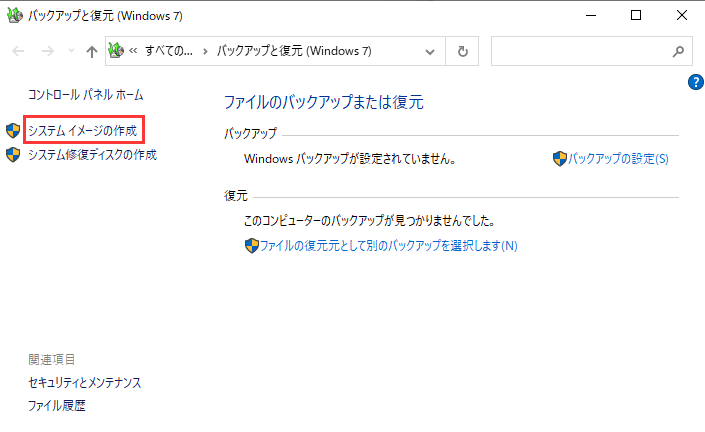Click the 復元 section label
This screenshot has height=432, width=705.
(236, 196)
